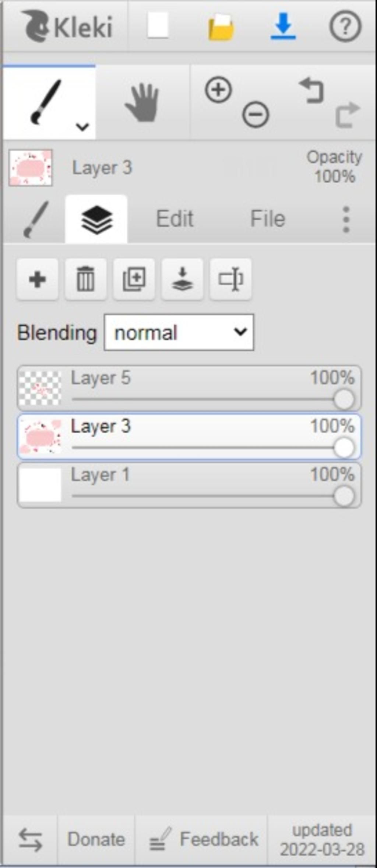Add a new layer with plus button
The height and width of the screenshot is (868, 377).
[37, 279]
